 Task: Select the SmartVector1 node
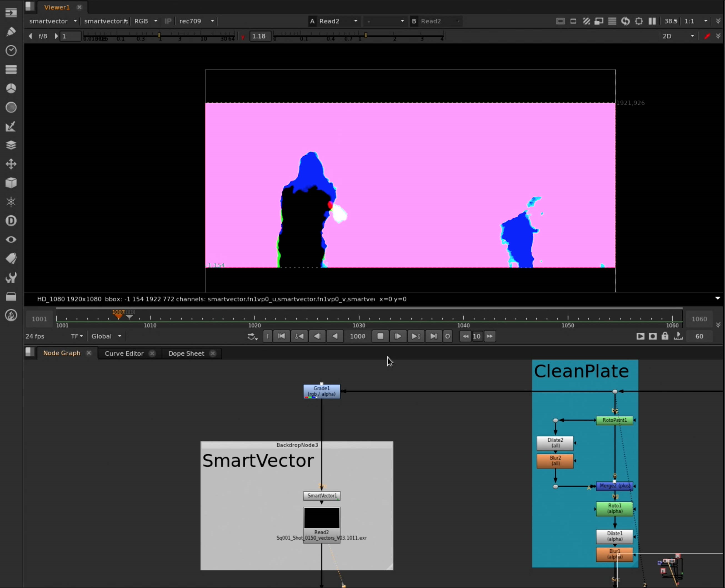click(322, 495)
